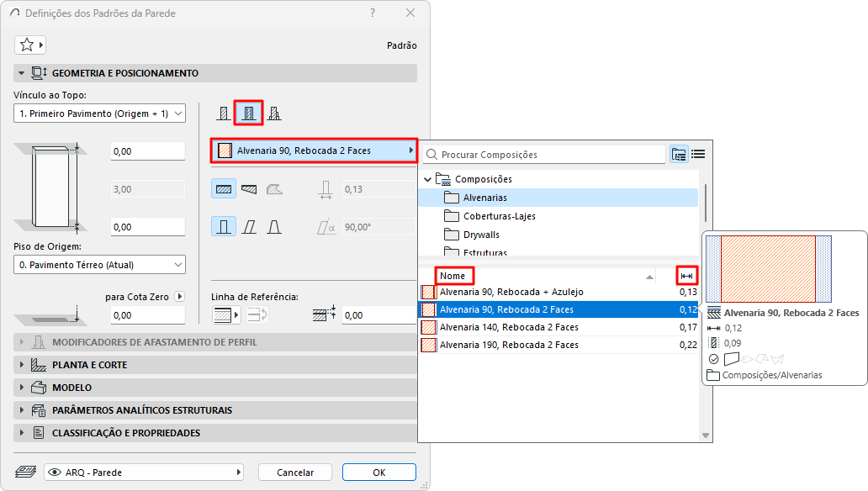Click swatch of Alvenaria 90, Rebocada + Azulejo
Image resolution: width=868 pixels, height=491 pixels.
(x=428, y=292)
